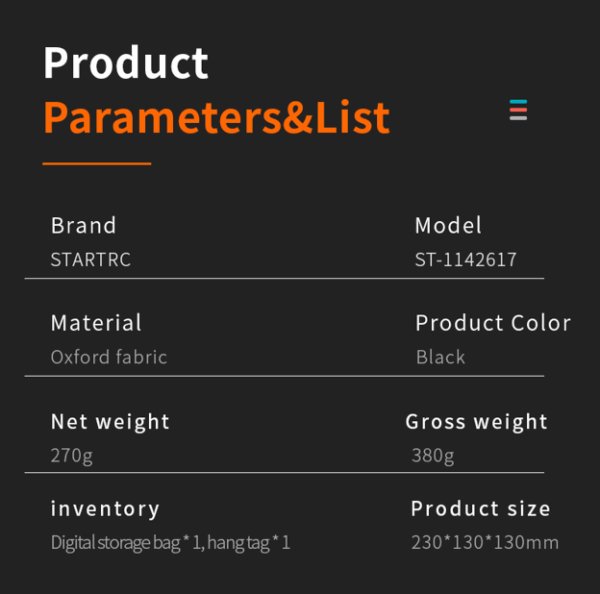Screen dimensions: 600x594
Task: Click the 380g gross weight value
Action: 433,456
